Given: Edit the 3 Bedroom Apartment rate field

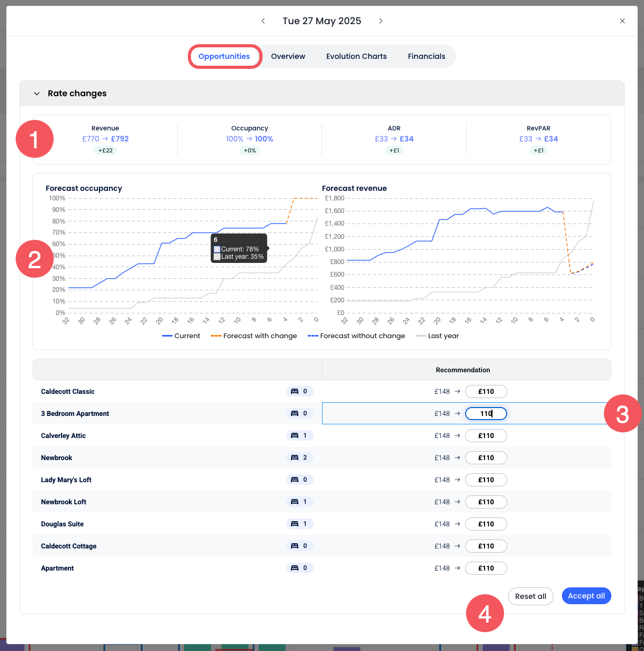Looking at the screenshot, I should [486, 414].
